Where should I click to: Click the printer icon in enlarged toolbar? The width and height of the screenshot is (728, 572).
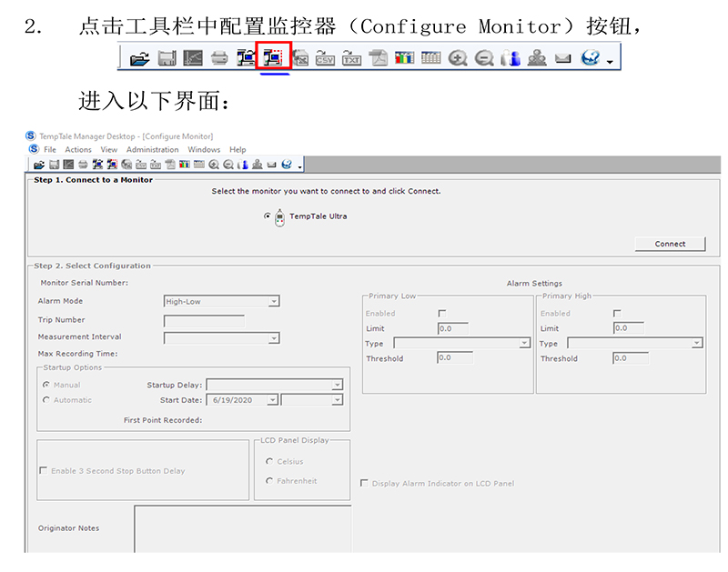point(219,58)
